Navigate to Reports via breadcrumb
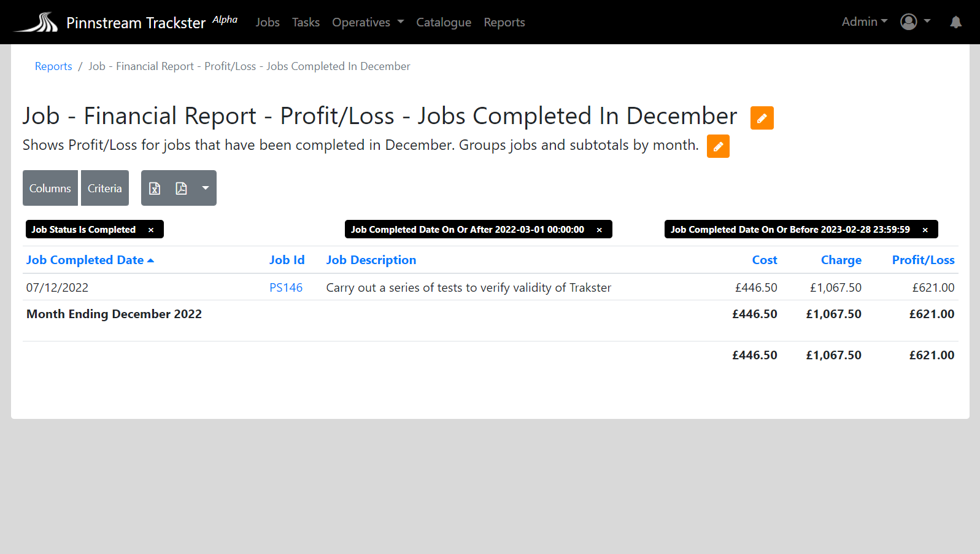 coord(53,66)
